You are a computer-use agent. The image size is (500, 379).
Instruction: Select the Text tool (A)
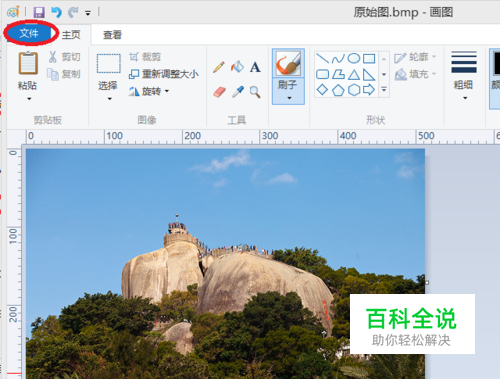(x=255, y=67)
